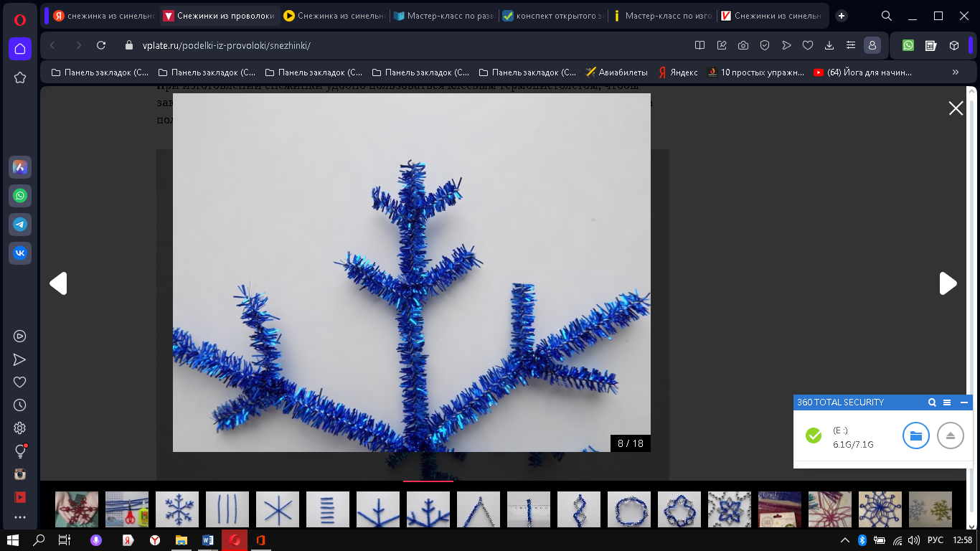Open WhatsApp messenger in the sidebar

tap(20, 196)
